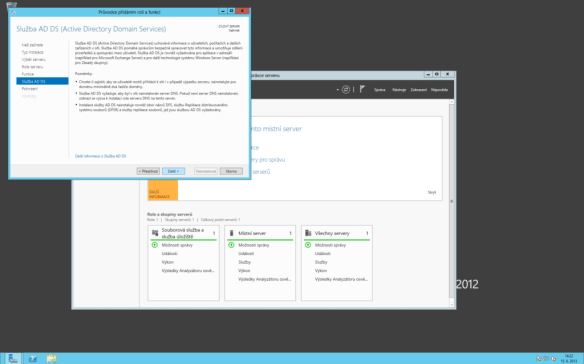584x364 pixels.
Task: Open the Souborová služba a služba úložiště tile title
Action: coord(183,233)
